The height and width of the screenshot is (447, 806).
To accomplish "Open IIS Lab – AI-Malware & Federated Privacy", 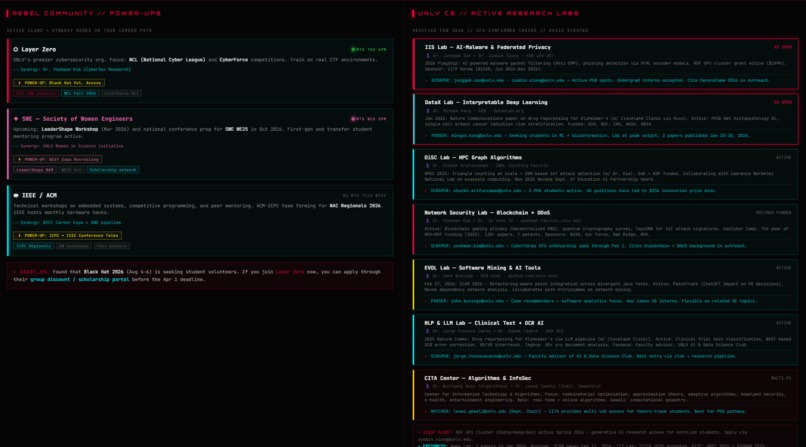I will (x=487, y=47).
